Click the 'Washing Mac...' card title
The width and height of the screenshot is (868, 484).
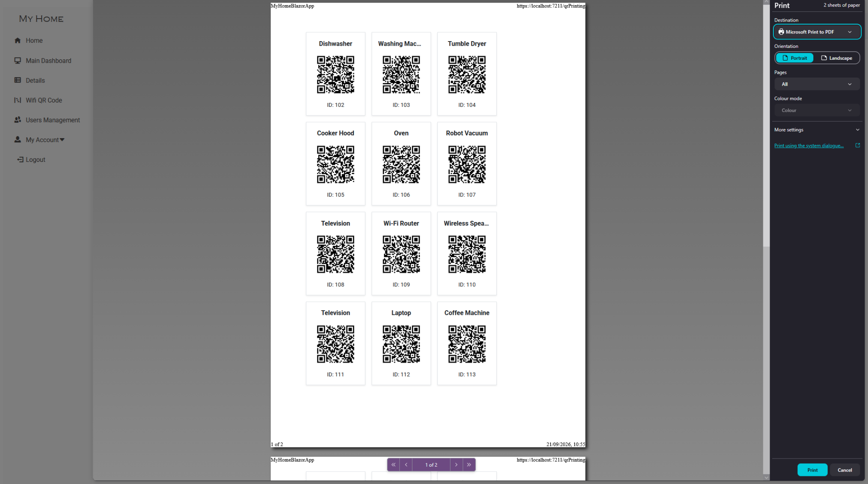tap(400, 44)
